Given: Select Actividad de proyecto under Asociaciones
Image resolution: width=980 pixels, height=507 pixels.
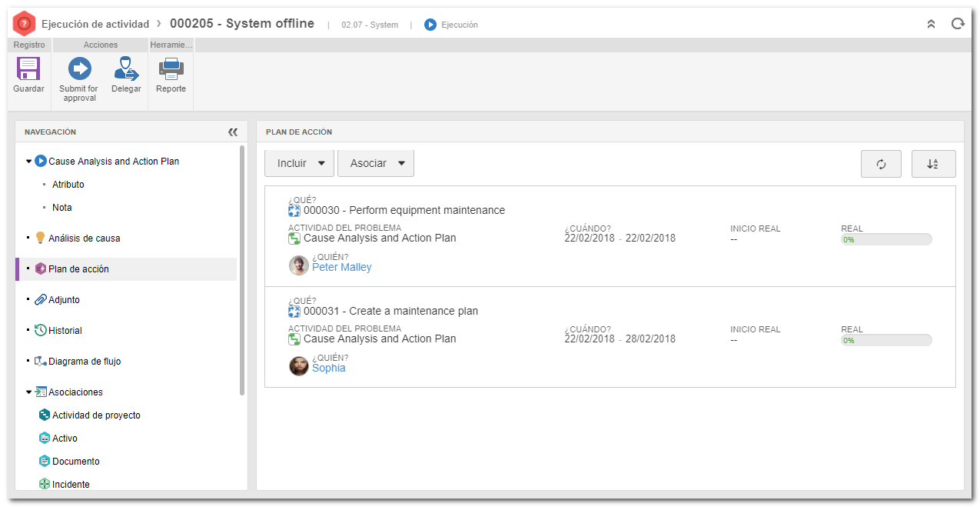Looking at the screenshot, I should click(x=96, y=415).
